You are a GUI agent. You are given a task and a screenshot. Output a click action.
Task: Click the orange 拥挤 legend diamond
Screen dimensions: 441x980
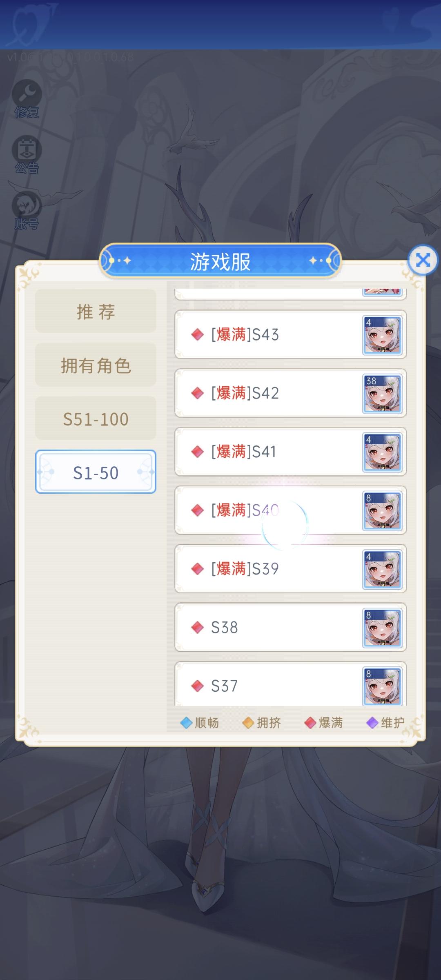coord(248,723)
